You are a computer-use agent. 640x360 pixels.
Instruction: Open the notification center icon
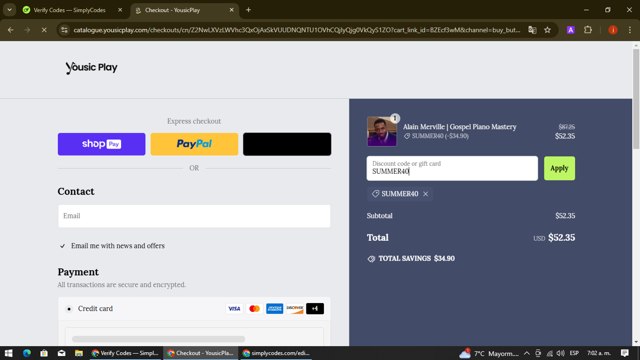[x=624, y=353]
